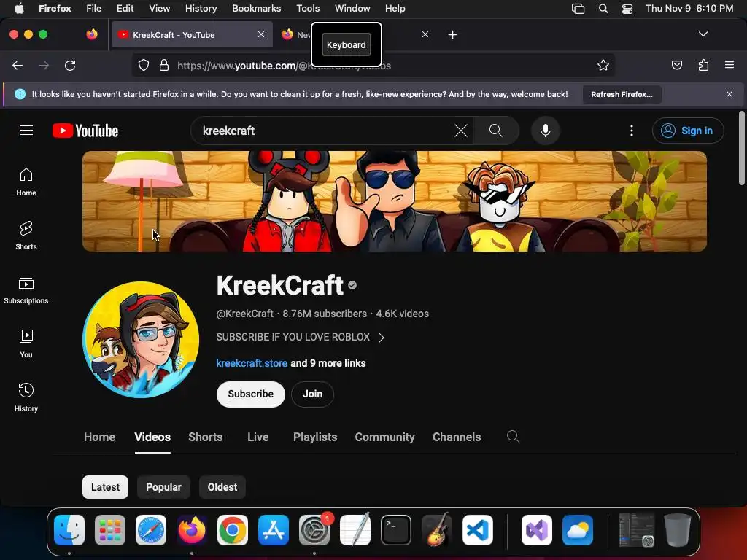Save page to Pocket
The image size is (747, 560).
[x=676, y=65]
